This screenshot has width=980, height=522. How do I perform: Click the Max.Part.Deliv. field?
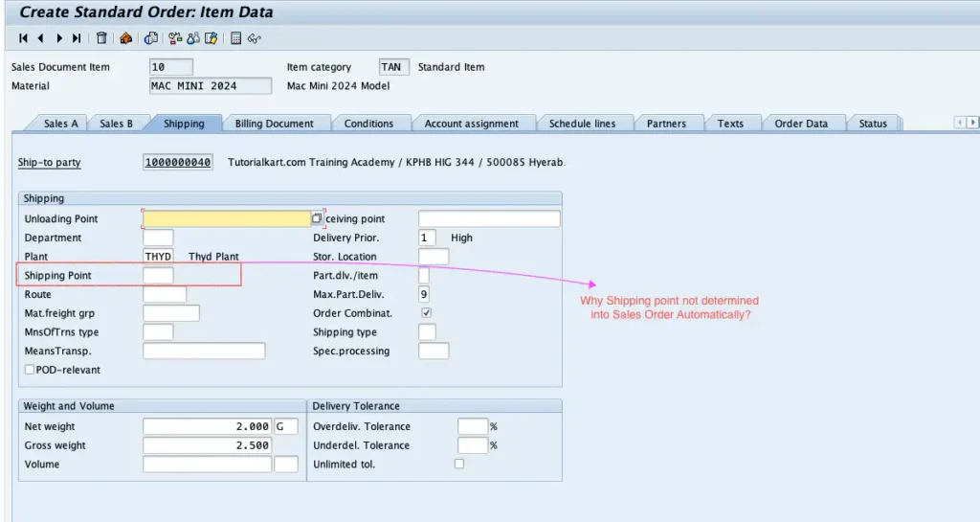424,294
